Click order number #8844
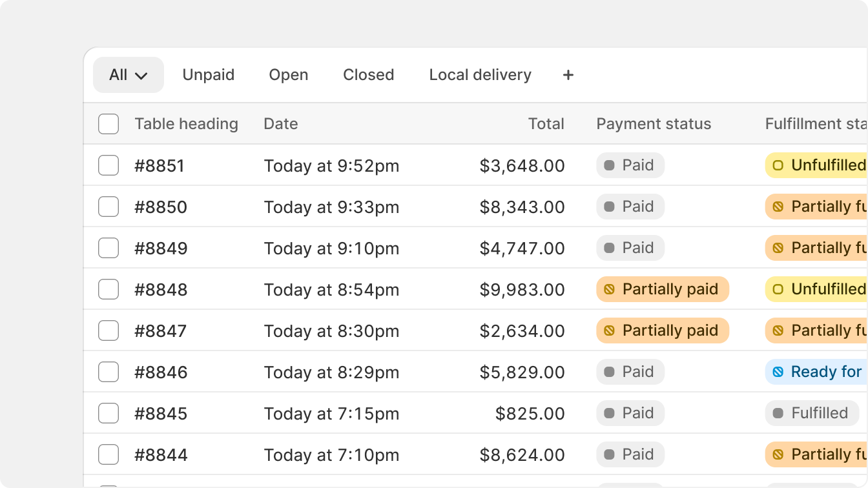Screen dimensions: 868x488 point(161,455)
